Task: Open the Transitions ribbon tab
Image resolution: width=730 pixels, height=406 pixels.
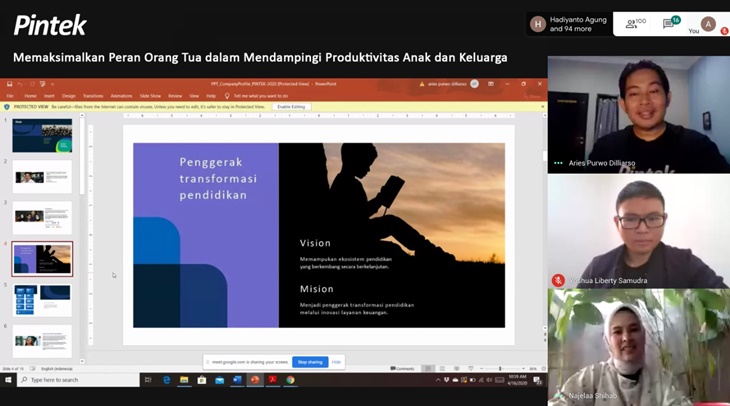Action: [x=93, y=96]
